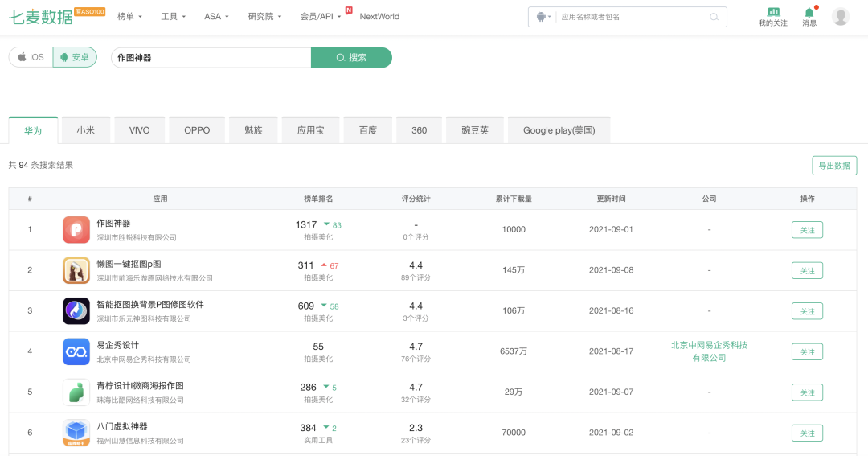
Task: Open 北京中网易企秀科技有限公司 company link
Action: 709,351
